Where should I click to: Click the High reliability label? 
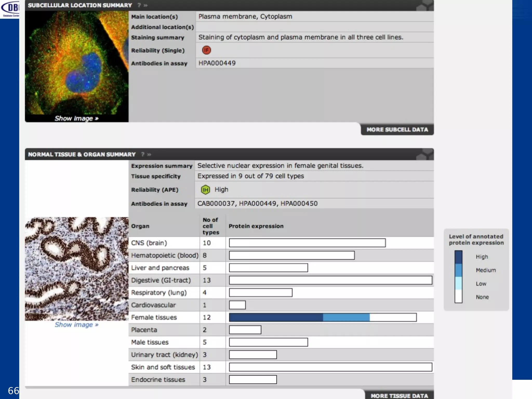coord(221,189)
